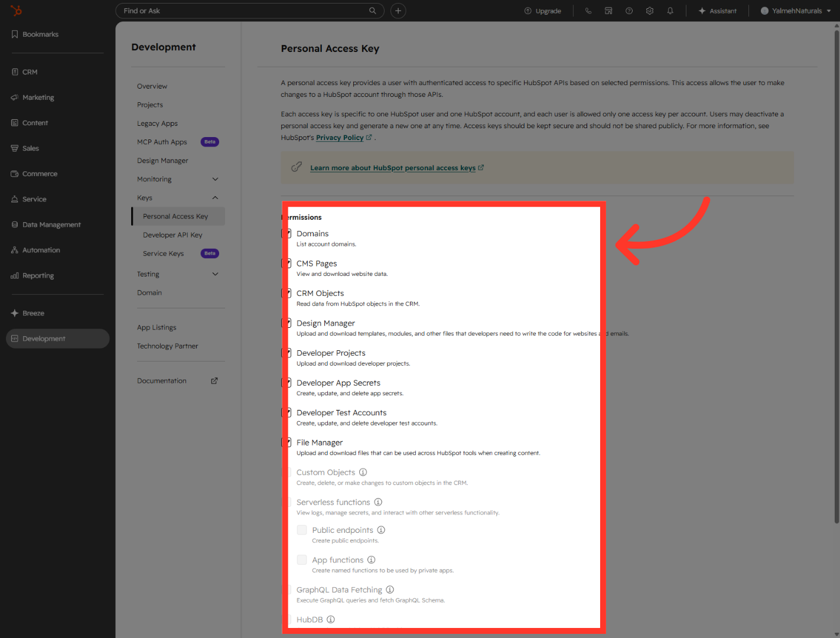Viewport: 840px width, 638px height.
Task: Click the GraphQL Data Fetching info icon
Action: click(x=390, y=590)
